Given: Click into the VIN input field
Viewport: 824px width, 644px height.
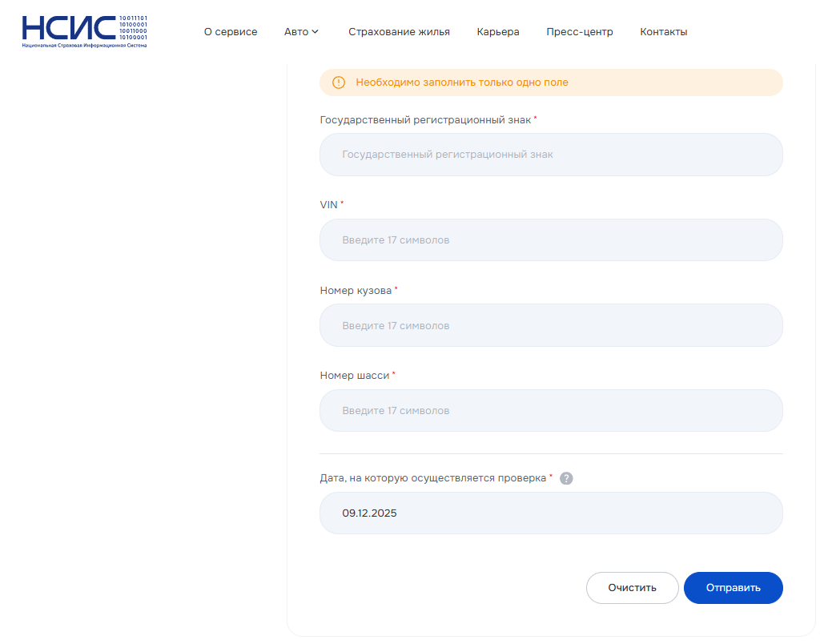Looking at the screenshot, I should 551,240.
